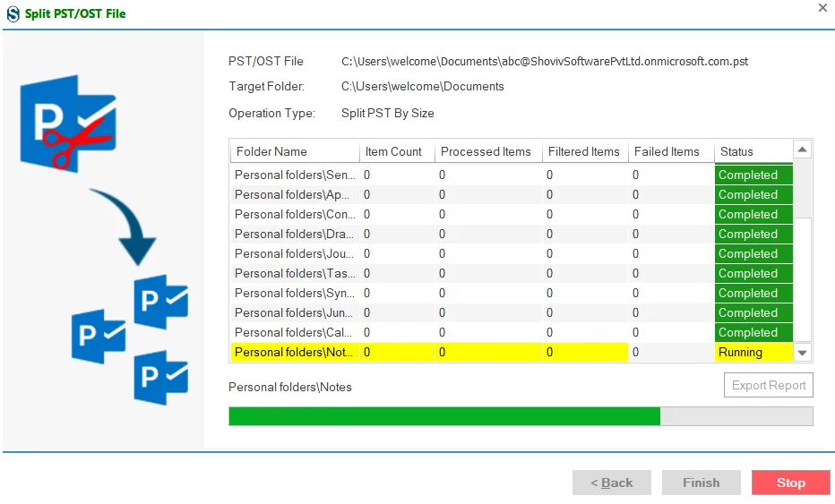
Task: Click the Running status cell
Action: (x=753, y=353)
